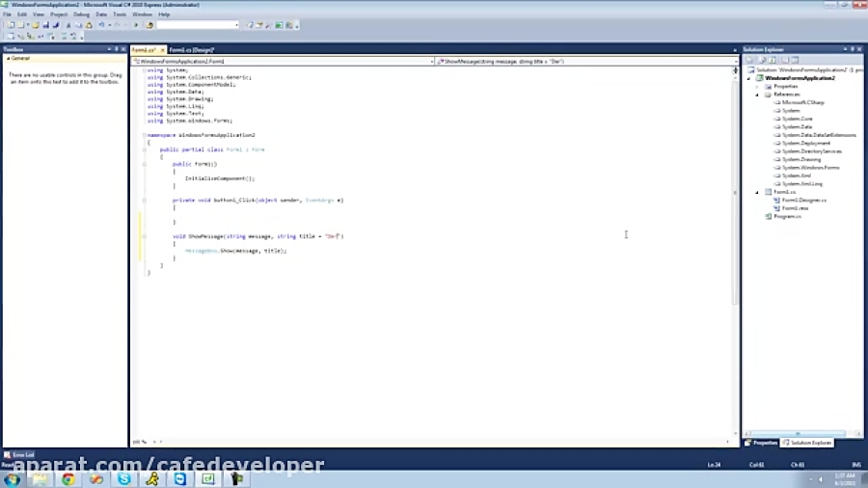Open the File menu
The height and width of the screenshot is (488, 868).
tap(7, 14)
